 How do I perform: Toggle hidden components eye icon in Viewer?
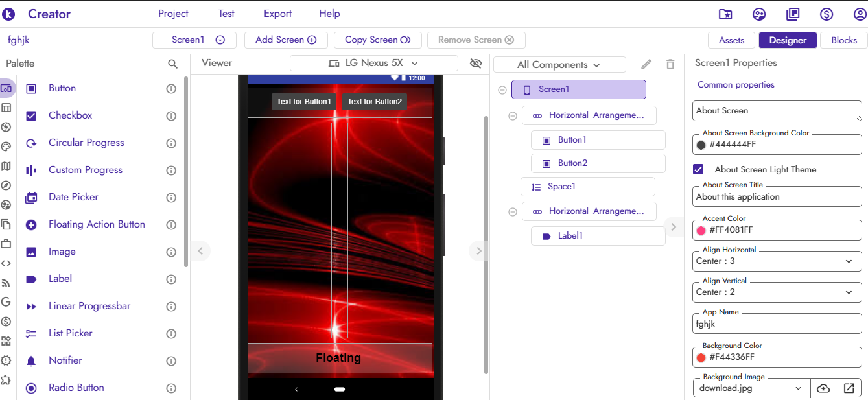coord(476,63)
